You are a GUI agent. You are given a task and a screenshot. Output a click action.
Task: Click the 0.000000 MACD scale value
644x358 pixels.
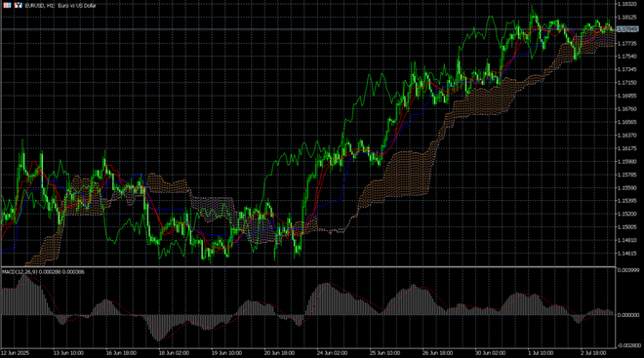[x=628, y=315]
